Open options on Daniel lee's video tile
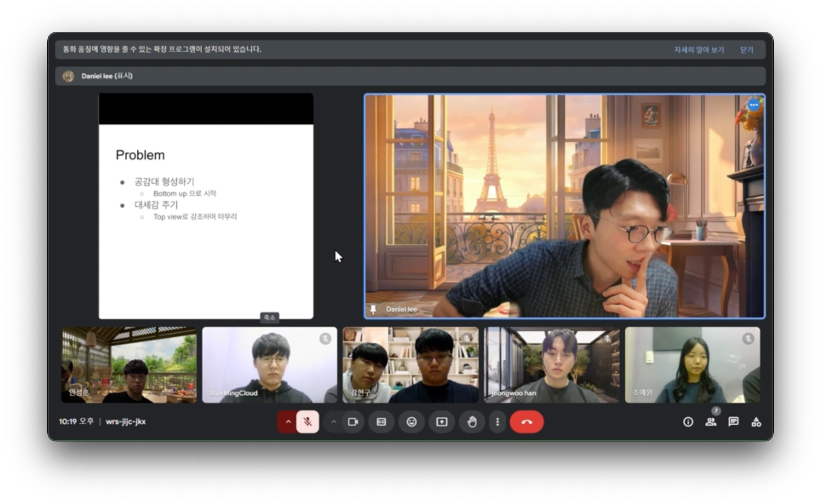Viewport: 821px width, 504px height. pos(753,105)
